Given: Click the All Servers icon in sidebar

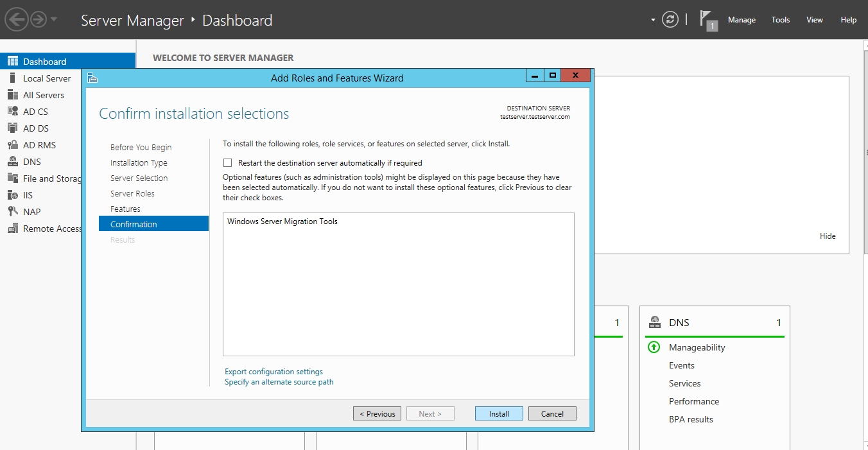Looking at the screenshot, I should click(x=13, y=95).
